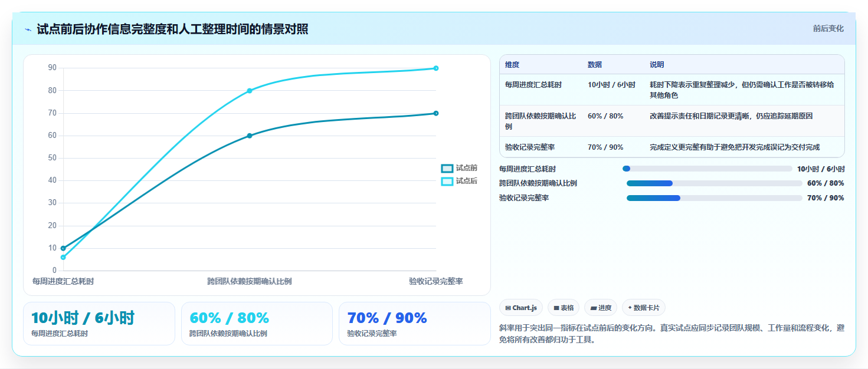
Task: Click progress label 70% / 90% value
Action: (826, 198)
